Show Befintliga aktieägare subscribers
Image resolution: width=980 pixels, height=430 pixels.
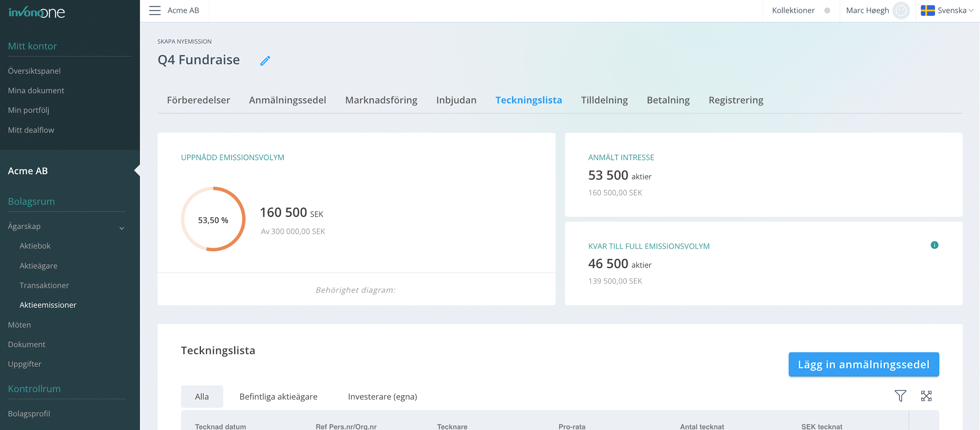click(x=278, y=396)
